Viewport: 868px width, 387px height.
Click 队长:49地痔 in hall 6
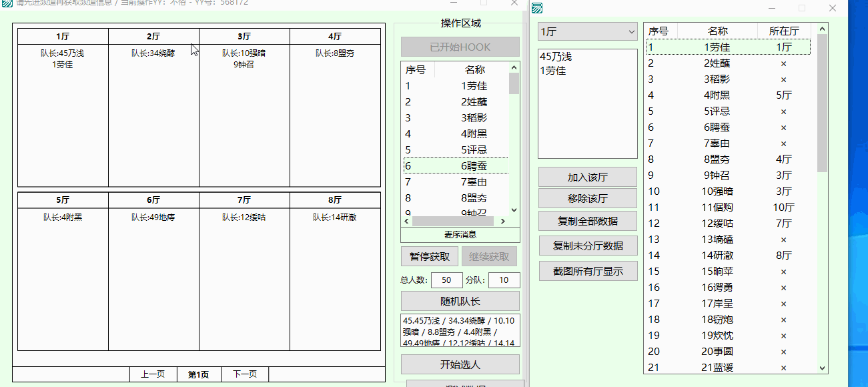click(x=153, y=217)
